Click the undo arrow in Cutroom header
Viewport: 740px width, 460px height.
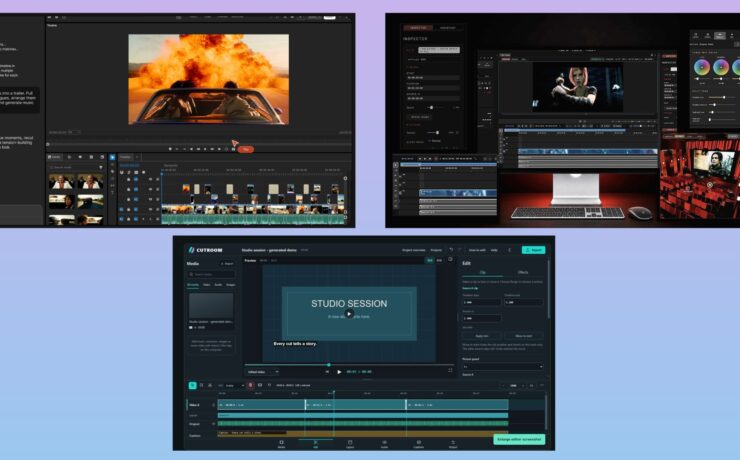click(x=451, y=250)
